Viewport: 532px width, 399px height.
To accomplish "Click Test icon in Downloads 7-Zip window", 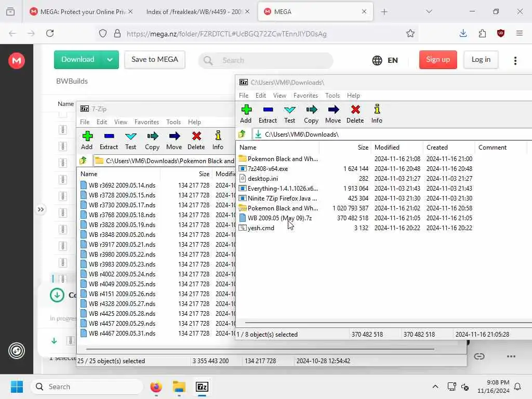I will (x=289, y=110).
